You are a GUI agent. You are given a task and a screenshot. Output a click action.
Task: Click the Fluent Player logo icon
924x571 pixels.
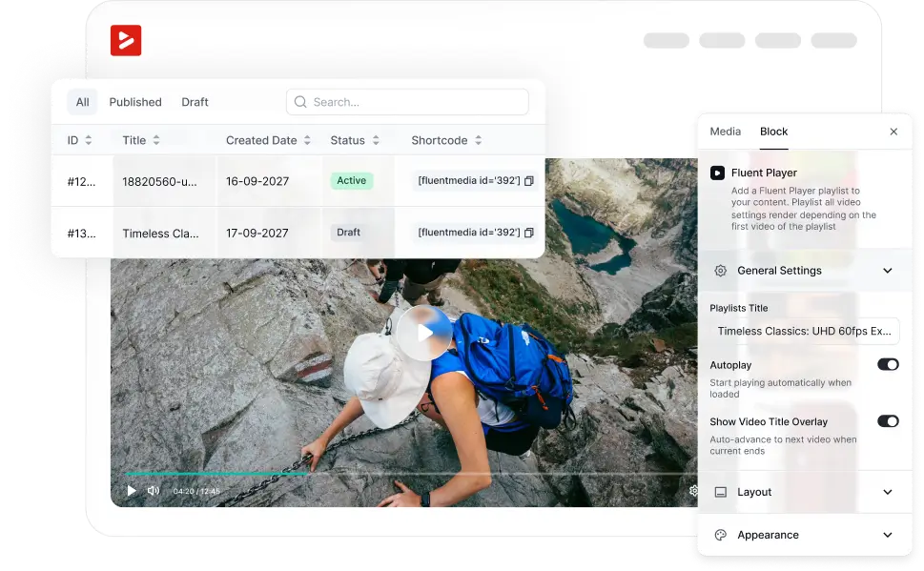coord(126,40)
